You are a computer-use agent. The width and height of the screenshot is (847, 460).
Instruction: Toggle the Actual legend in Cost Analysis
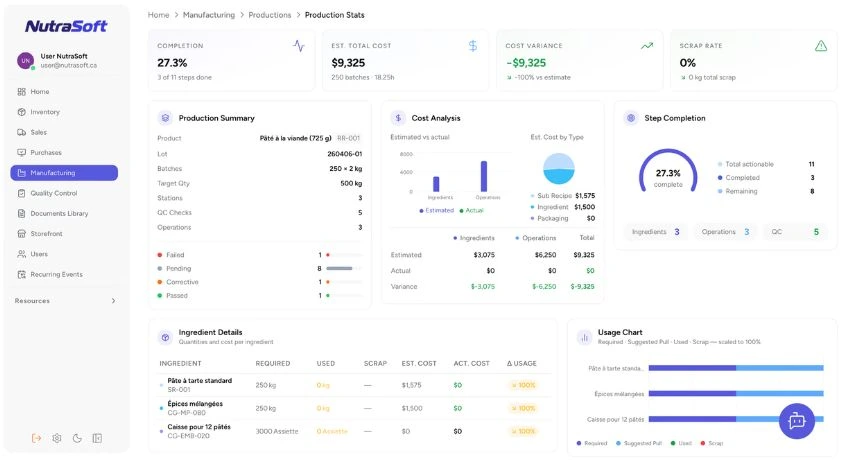tap(471, 211)
